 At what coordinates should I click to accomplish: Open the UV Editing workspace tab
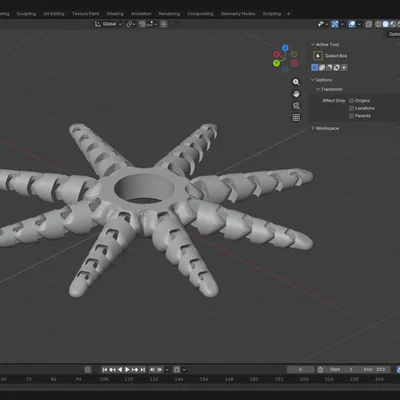pos(54,14)
